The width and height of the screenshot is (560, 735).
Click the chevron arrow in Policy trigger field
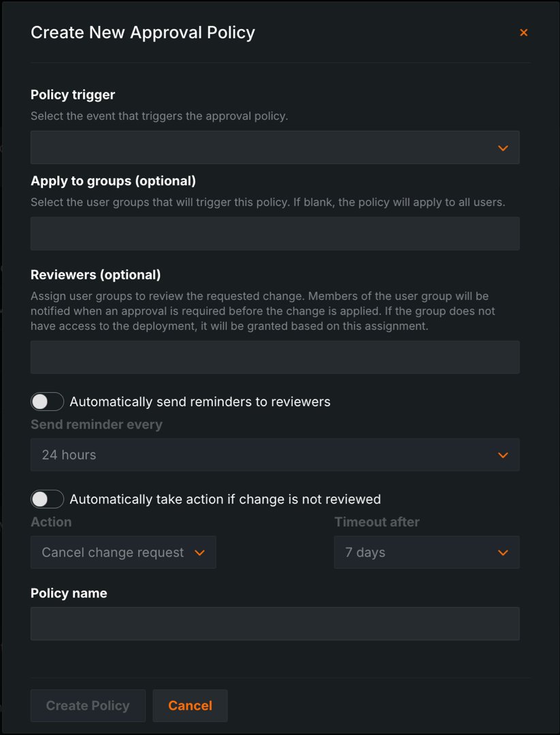pyautogui.click(x=503, y=148)
